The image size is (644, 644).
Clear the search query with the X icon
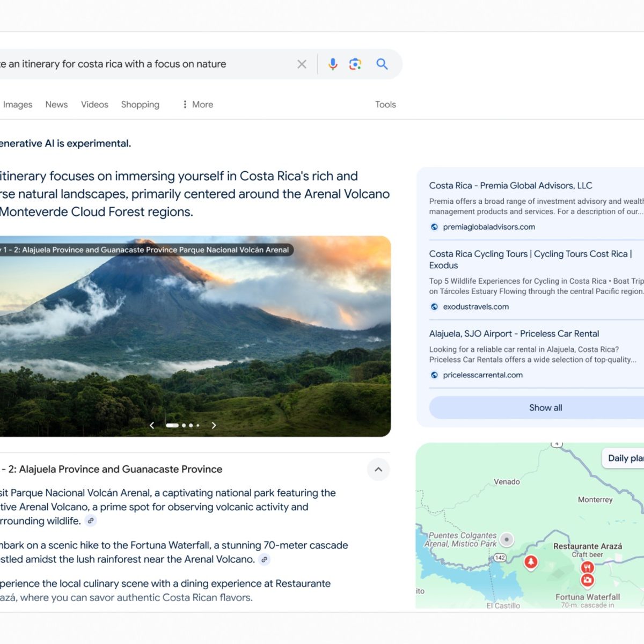[x=302, y=64]
